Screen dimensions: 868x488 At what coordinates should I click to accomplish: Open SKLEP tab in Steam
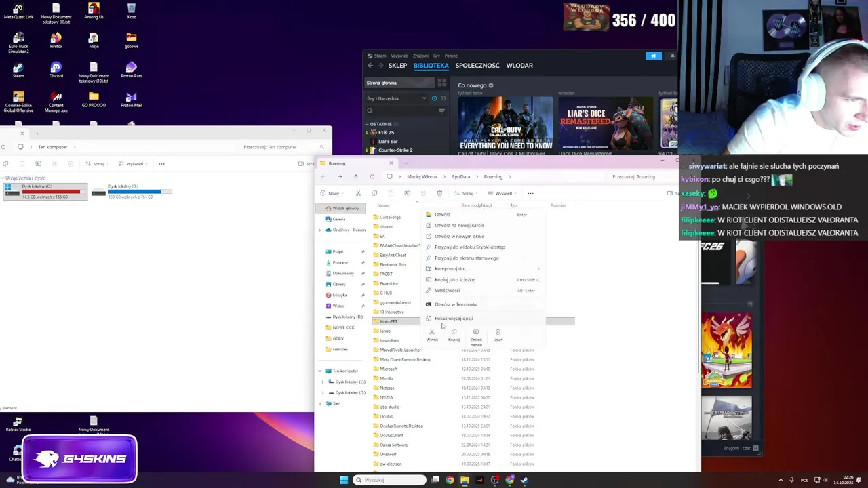click(397, 66)
